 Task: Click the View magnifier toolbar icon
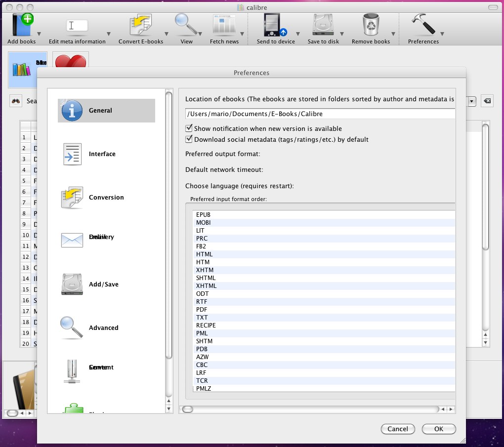pyautogui.click(x=186, y=24)
